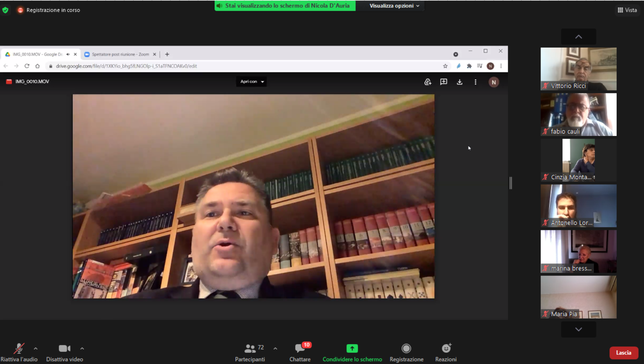
Task: Open the Partecipanti list
Action: pyautogui.click(x=250, y=352)
